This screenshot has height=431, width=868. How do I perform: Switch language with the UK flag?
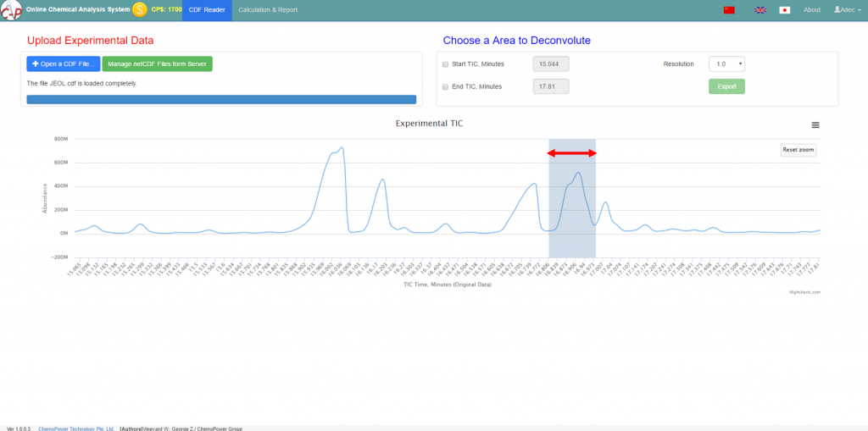coord(760,10)
